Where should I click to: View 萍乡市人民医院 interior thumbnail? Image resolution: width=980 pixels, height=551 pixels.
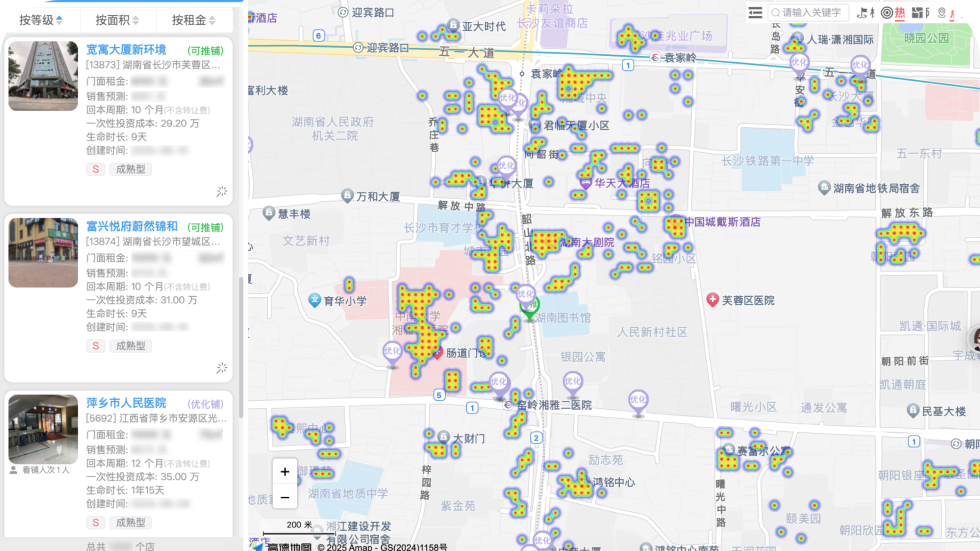(43, 429)
